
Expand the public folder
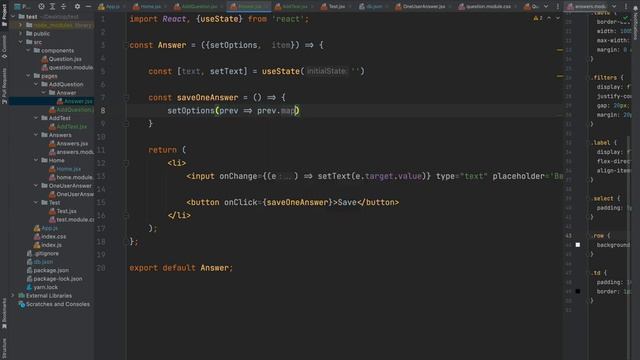coord(21,33)
